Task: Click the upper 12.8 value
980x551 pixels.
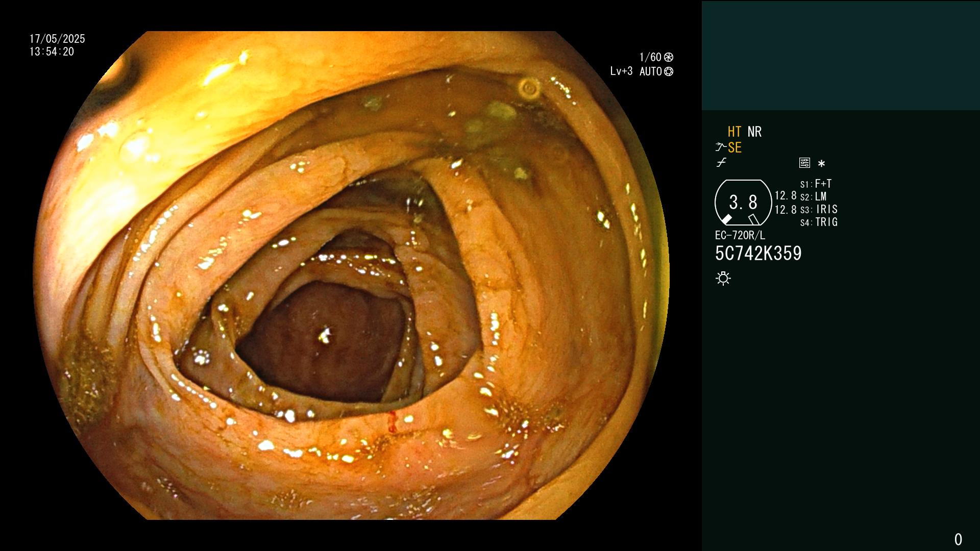Action: click(x=786, y=195)
